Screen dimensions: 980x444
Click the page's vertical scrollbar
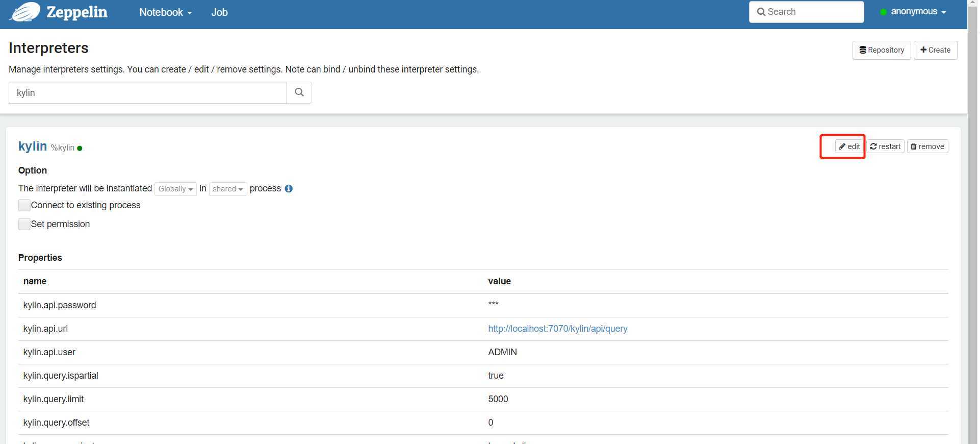[x=973, y=204]
